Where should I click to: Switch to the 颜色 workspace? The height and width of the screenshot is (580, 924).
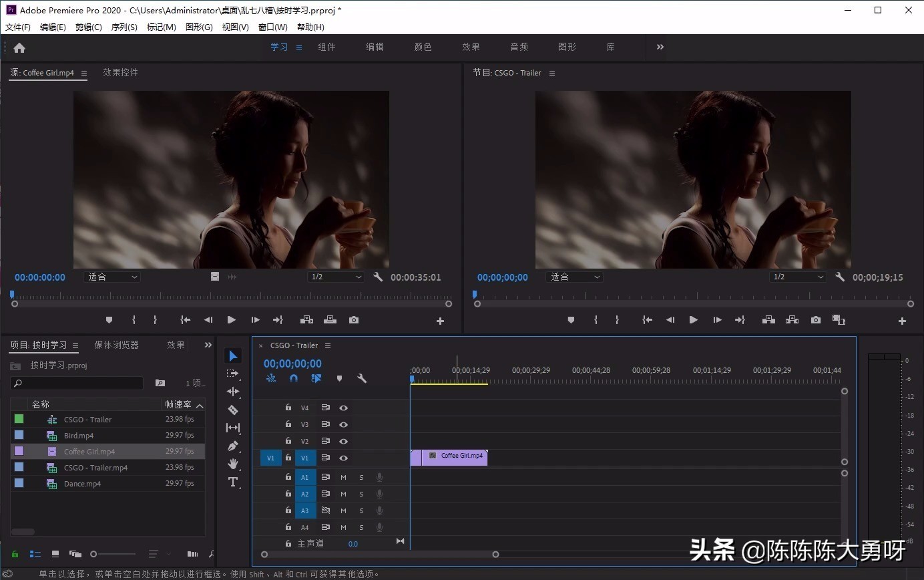[x=423, y=47]
